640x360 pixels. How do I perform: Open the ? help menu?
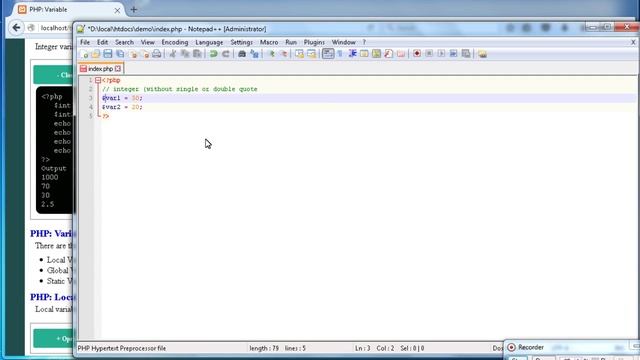364,42
